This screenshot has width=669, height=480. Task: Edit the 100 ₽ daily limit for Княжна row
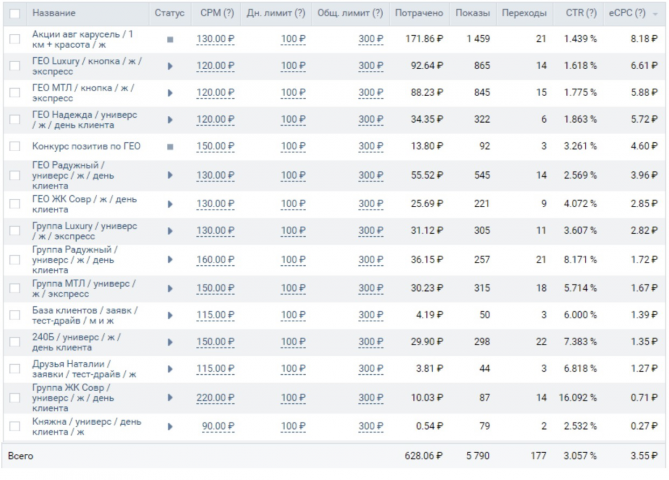point(293,426)
